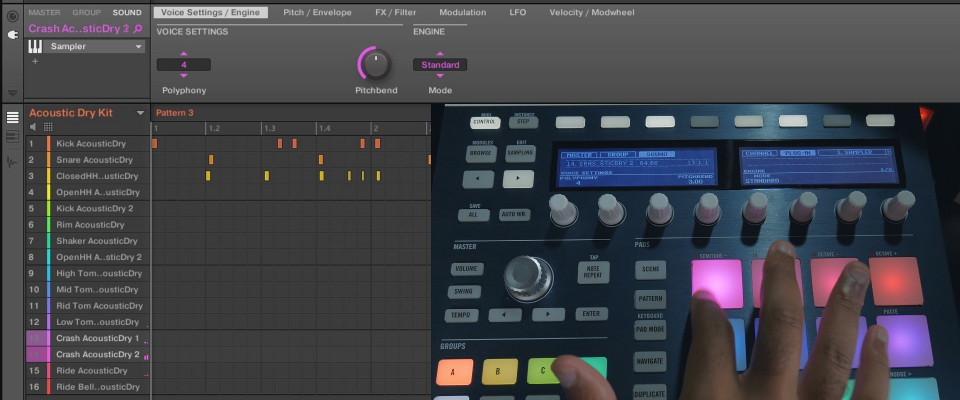Select the MASTER tab
Screen dimensions: 960x400
coord(45,12)
